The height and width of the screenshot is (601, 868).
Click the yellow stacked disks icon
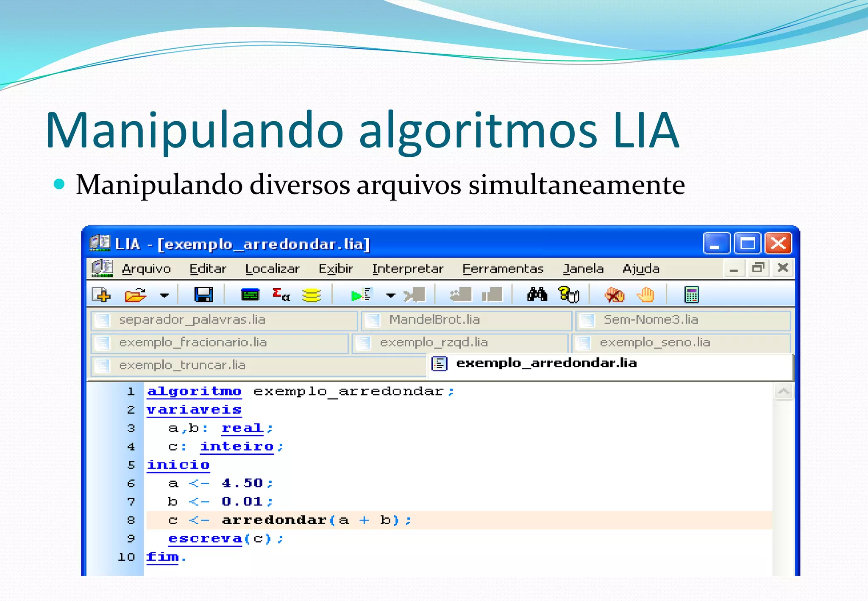click(312, 295)
